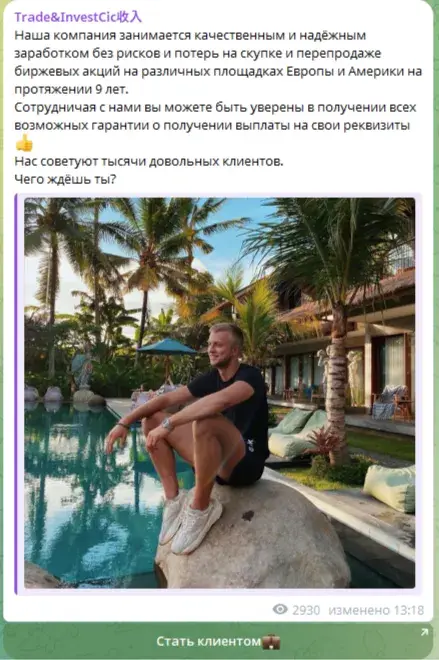The height and width of the screenshot is (660, 439).
Task: Open the poolside photo attachment
Action: (220, 393)
